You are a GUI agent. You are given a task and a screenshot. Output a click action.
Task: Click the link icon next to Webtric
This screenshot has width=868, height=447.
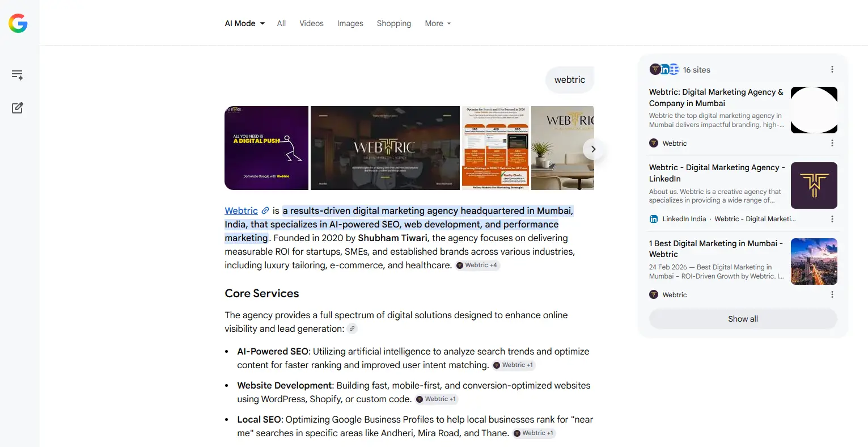click(265, 211)
